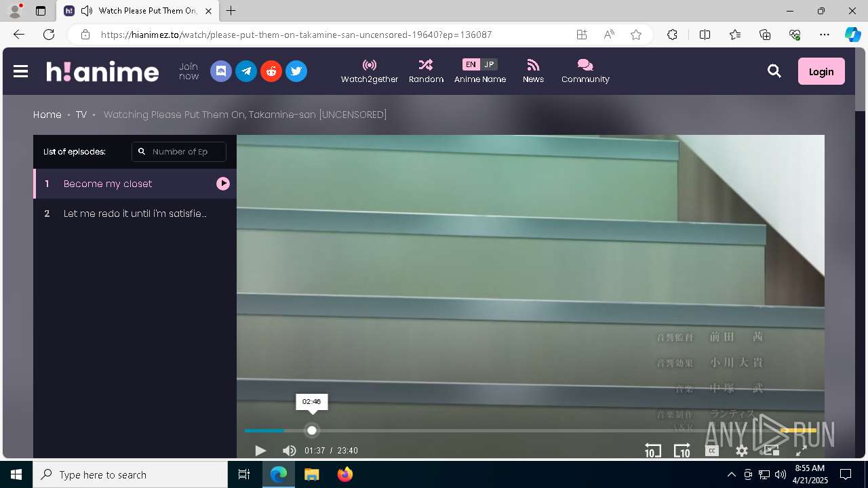Open Collections
This screenshot has width=868, height=488.
tap(765, 35)
